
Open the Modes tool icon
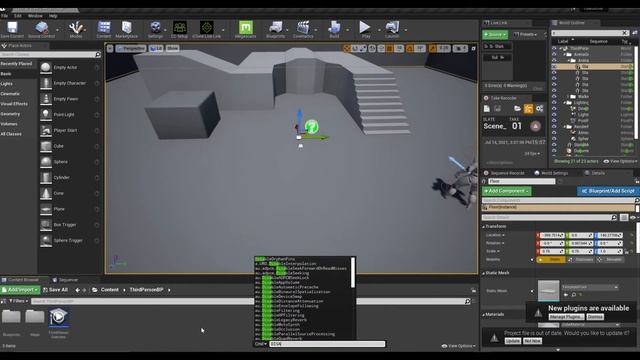(x=76, y=29)
